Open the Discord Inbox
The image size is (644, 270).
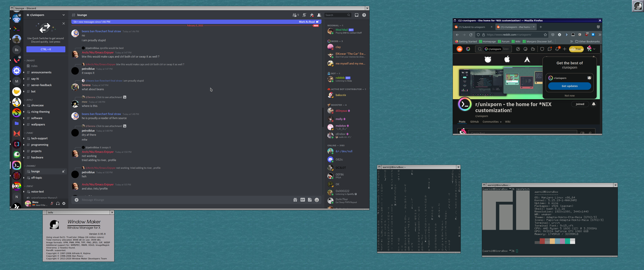tap(357, 15)
